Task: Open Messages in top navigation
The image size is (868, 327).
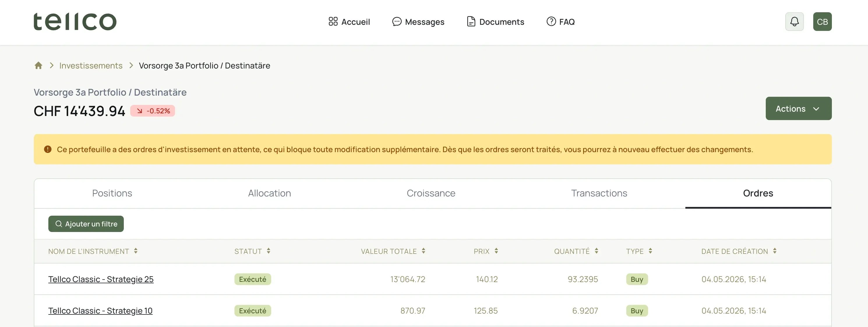Action: click(418, 22)
